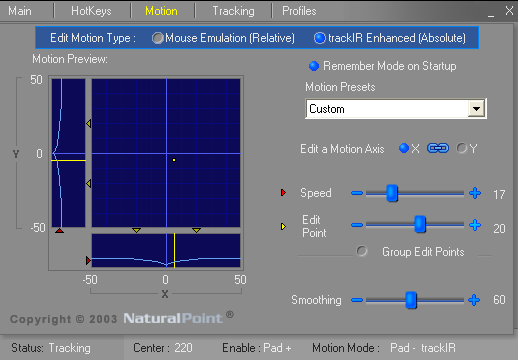518x360 pixels.
Task: Select the X motion axis radio
Action: pyautogui.click(x=404, y=148)
